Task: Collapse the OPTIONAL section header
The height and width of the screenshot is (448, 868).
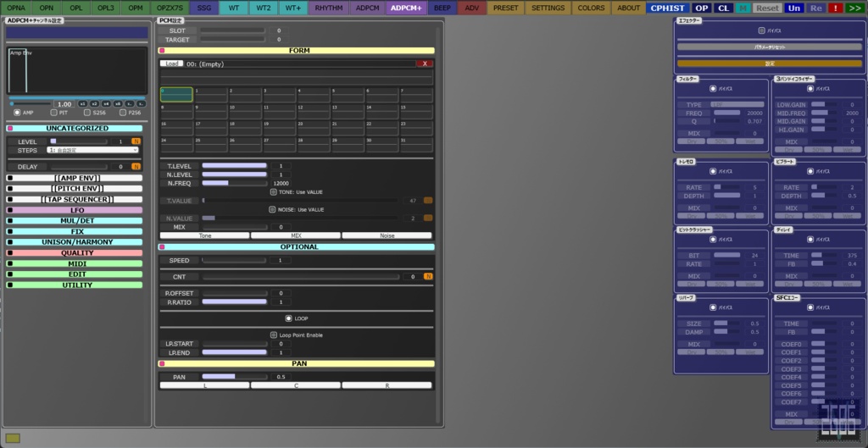Action: coord(297,247)
